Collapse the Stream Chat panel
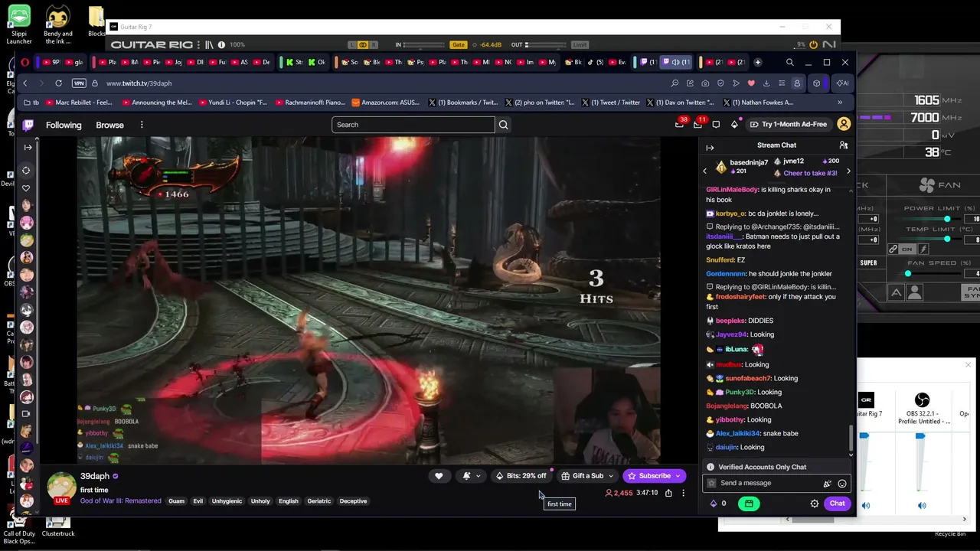 coord(710,148)
